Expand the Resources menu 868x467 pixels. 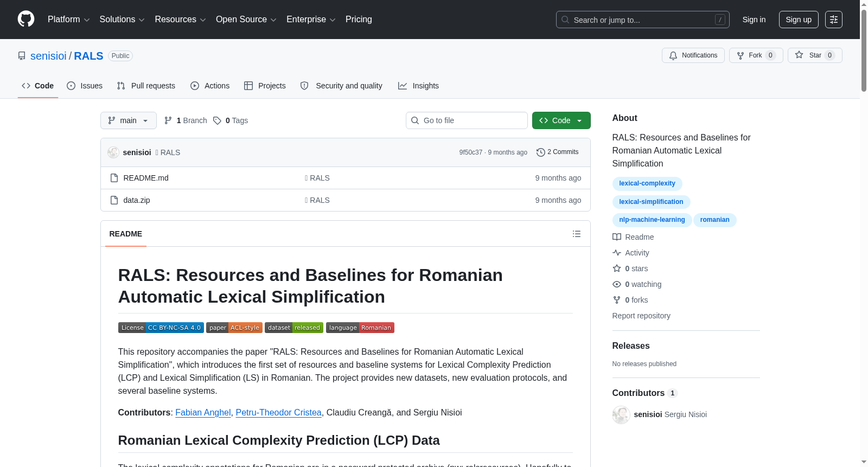[180, 20]
